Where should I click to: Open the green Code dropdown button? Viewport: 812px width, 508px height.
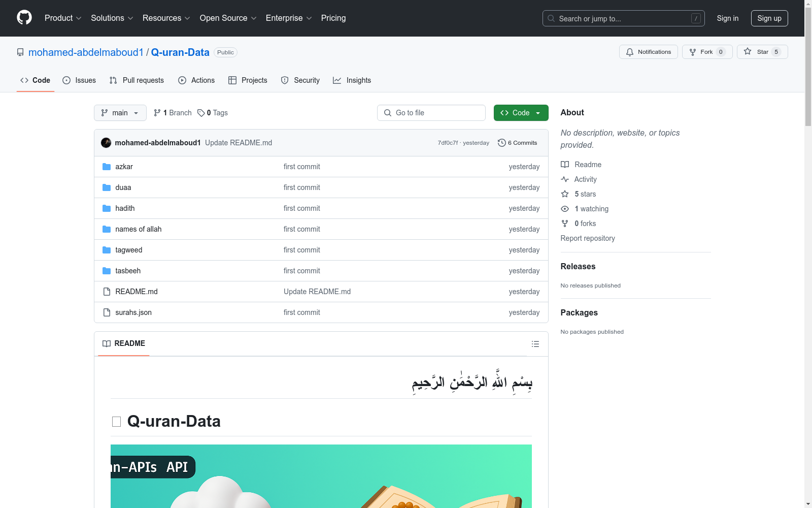pos(521,113)
